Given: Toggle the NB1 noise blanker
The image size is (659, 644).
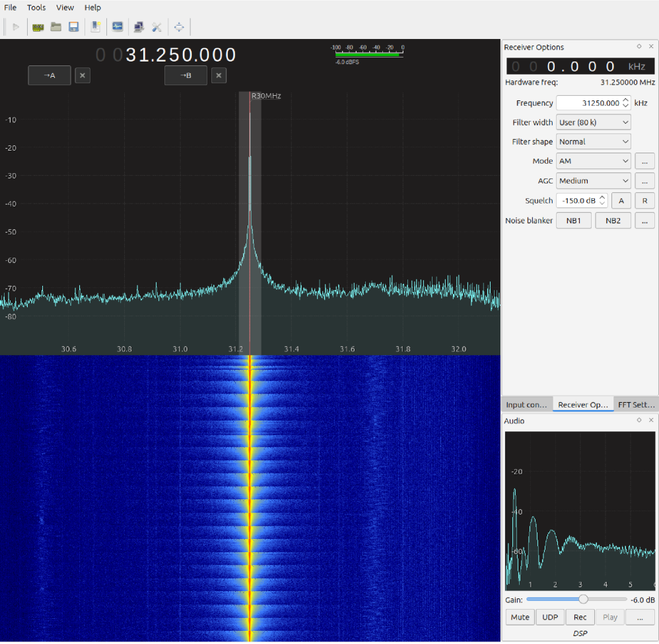Looking at the screenshot, I should coord(573,221).
